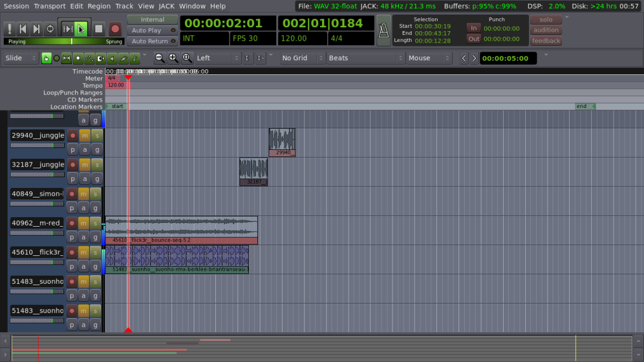Mute the 32187__junggle track
The width and height of the screenshot is (644, 362).
tap(84, 164)
